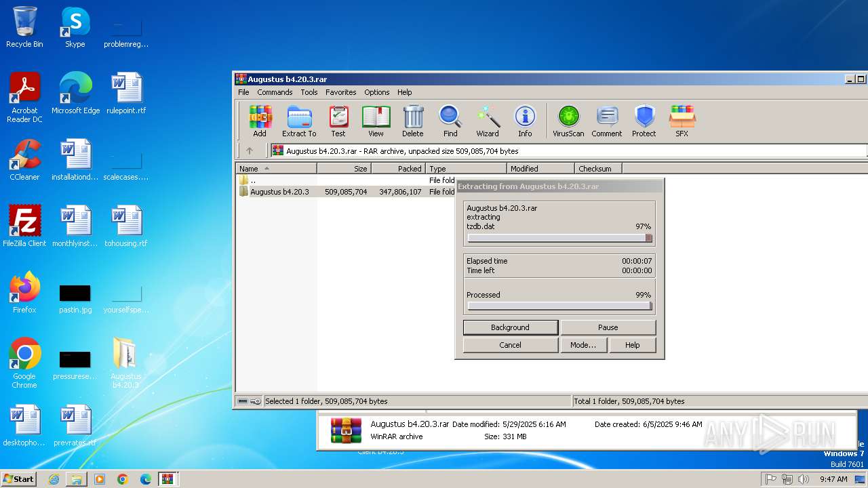The image size is (868, 488).
Task: Sort by Modified column header
Action: point(541,169)
